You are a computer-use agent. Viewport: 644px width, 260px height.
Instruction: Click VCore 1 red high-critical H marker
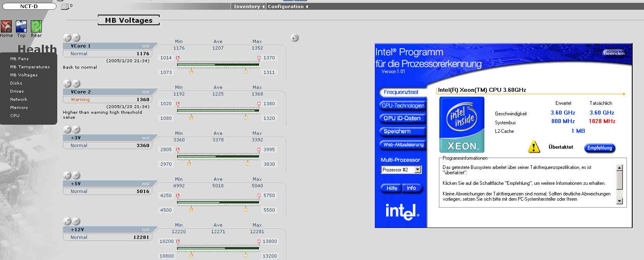[x=259, y=58]
